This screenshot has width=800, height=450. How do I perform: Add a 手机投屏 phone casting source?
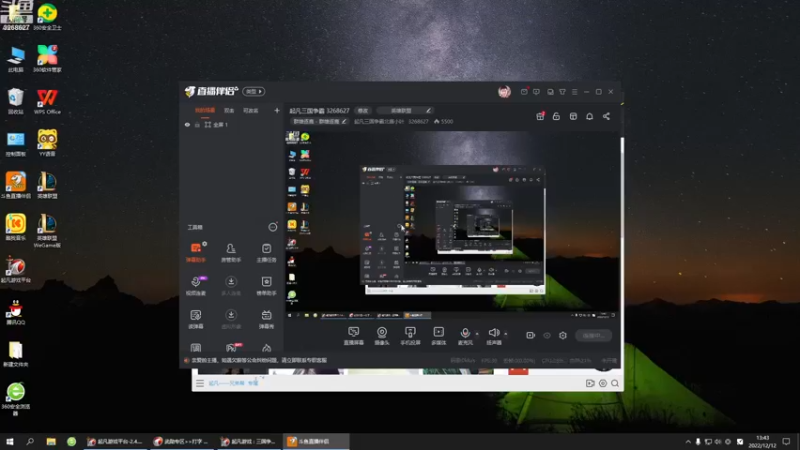pos(410,336)
